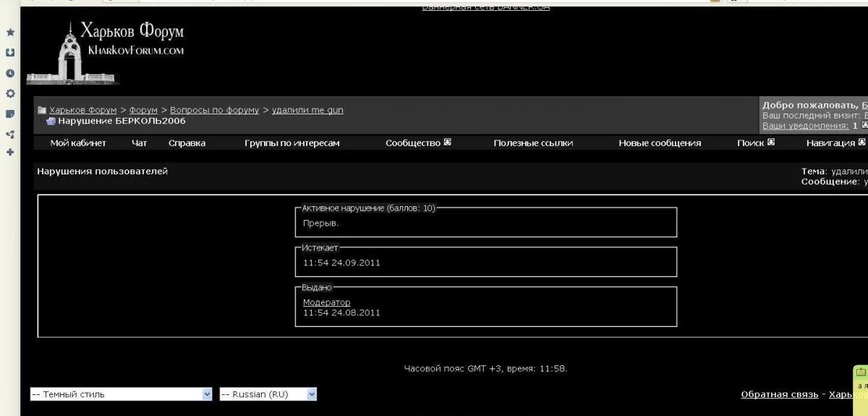Open the bookmarks star in browser sidebar
The image size is (868, 416).
tap(10, 33)
